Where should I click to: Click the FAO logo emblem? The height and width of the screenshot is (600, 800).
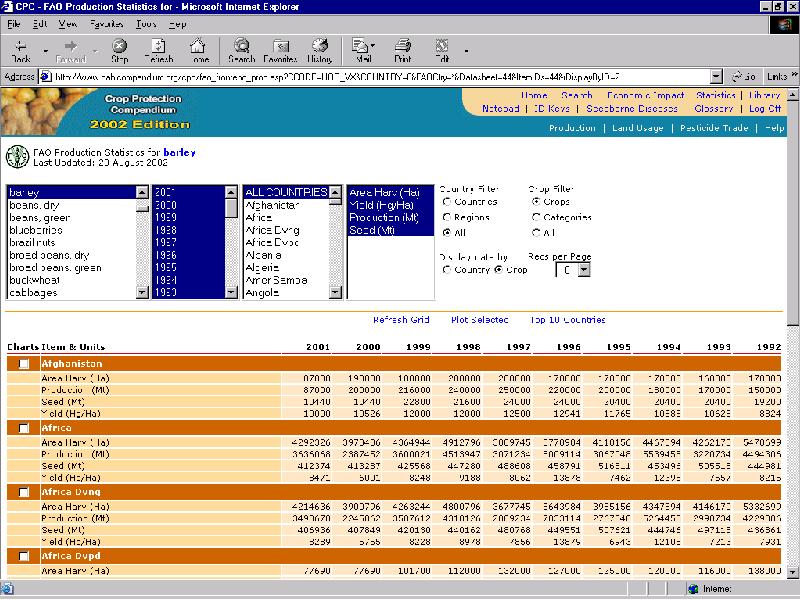tap(17, 157)
